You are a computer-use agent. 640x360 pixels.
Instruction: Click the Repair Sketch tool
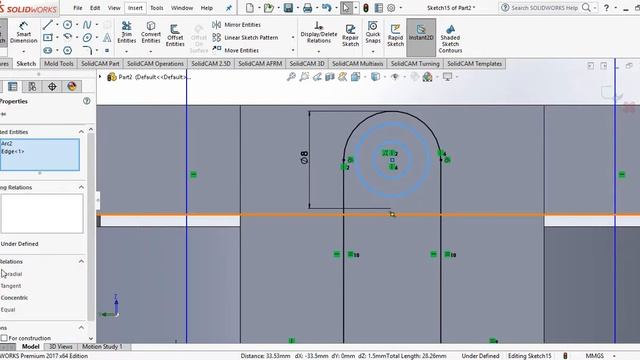(350, 36)
